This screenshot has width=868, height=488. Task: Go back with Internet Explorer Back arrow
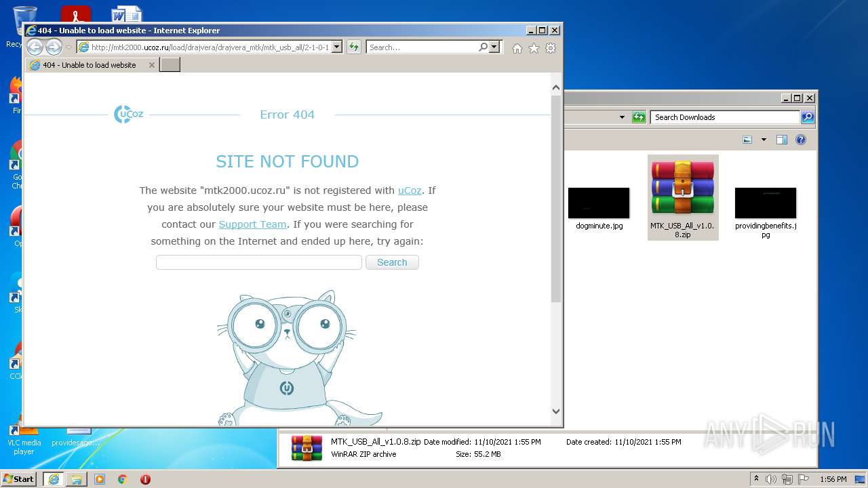(35, 47)
